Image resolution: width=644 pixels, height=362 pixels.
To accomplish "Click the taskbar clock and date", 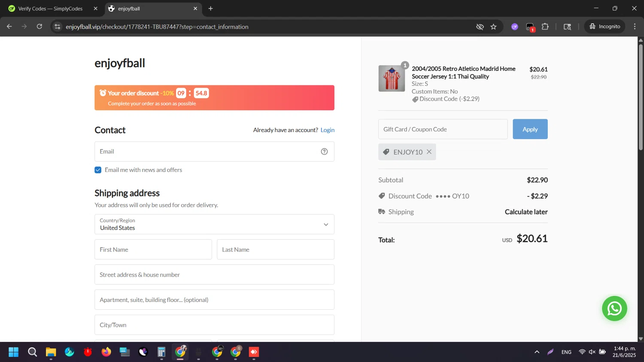I will (624, 352).
